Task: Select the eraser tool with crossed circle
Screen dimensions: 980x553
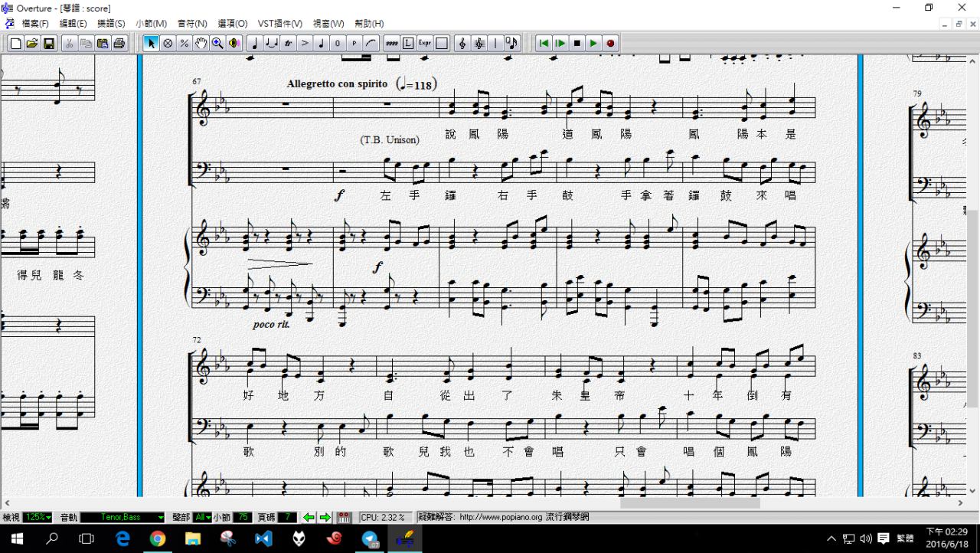Action: pos(168,44)
